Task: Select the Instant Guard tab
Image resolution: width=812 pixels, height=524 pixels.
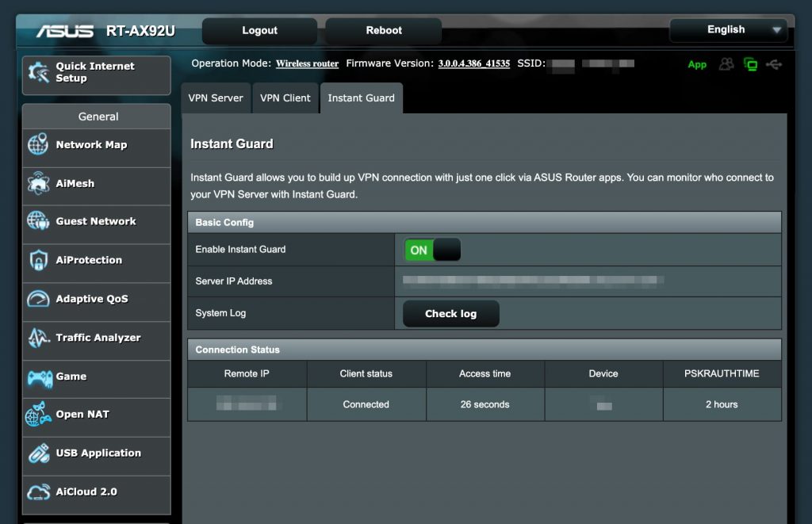Action: point(361,98)
